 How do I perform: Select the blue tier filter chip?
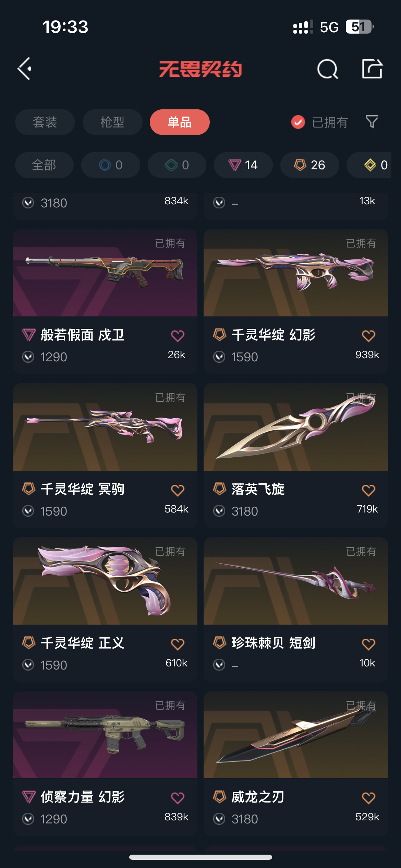tap(111, 165)
